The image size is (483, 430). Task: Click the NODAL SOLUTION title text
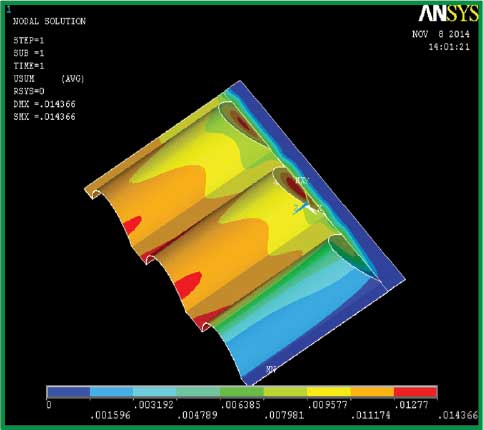(49, 21)
